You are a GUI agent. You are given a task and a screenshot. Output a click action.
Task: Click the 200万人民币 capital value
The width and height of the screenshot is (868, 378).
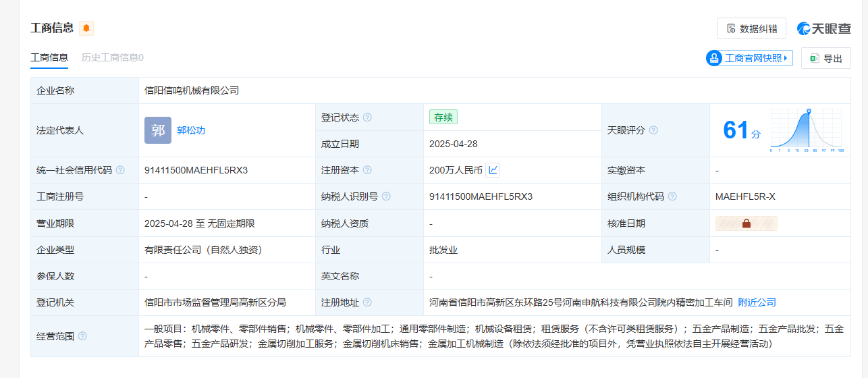coord(456,170)
